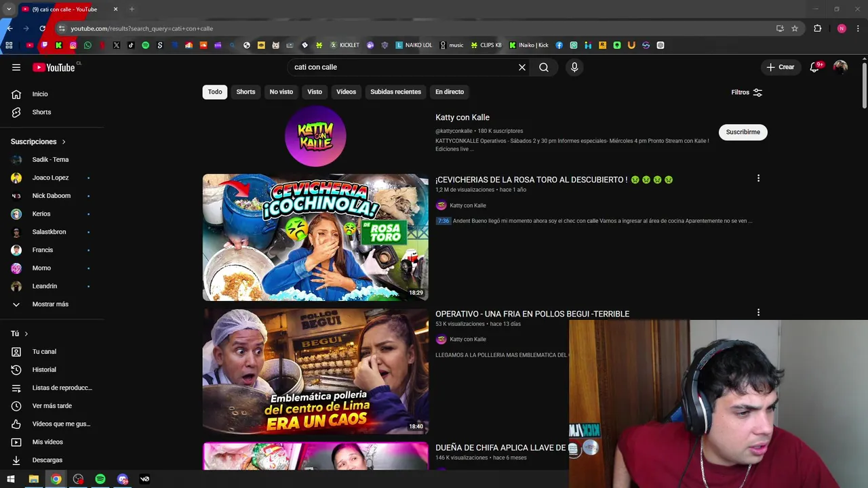
Task: Open options menu for Cevicherias video
Action: click(758, 178)
